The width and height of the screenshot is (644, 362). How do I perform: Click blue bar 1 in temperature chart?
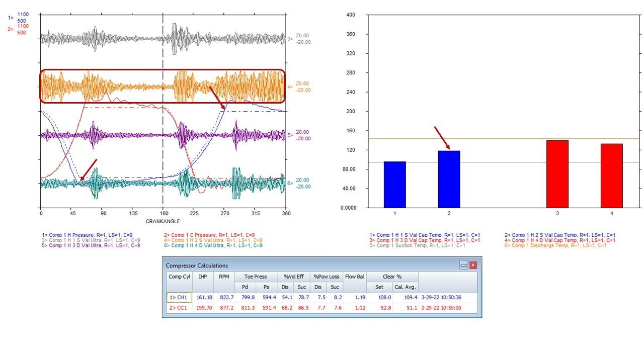pos(394,185)
